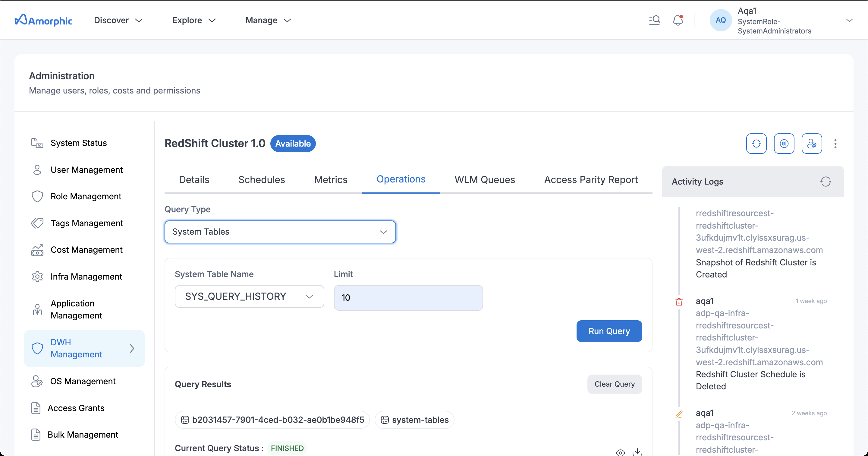
Task: Click the FINISHED query status label
Action: click(287, 448)
